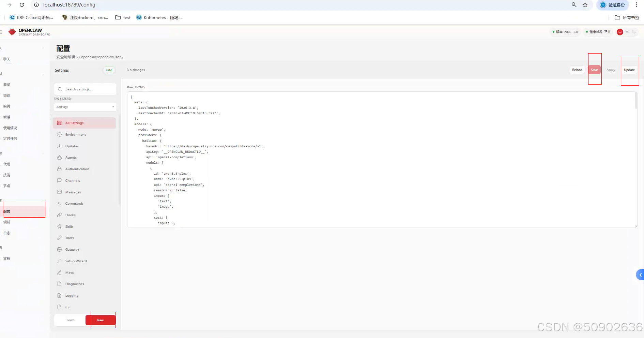The height and width of the screenshot is (338, 644).
Task: Open 会话 sessions in sidebar
Action: coord(7,117)
